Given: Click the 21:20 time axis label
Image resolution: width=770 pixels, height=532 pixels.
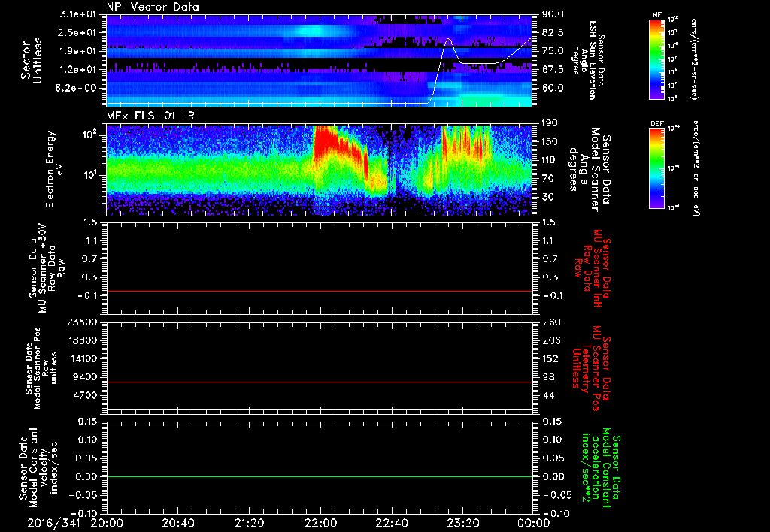Looking at the screenshot, I should pyautogui.click(x=250, y=522).
